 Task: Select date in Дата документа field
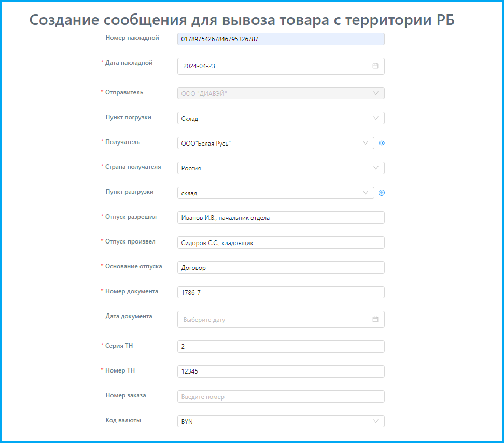[x=281, y=319]
